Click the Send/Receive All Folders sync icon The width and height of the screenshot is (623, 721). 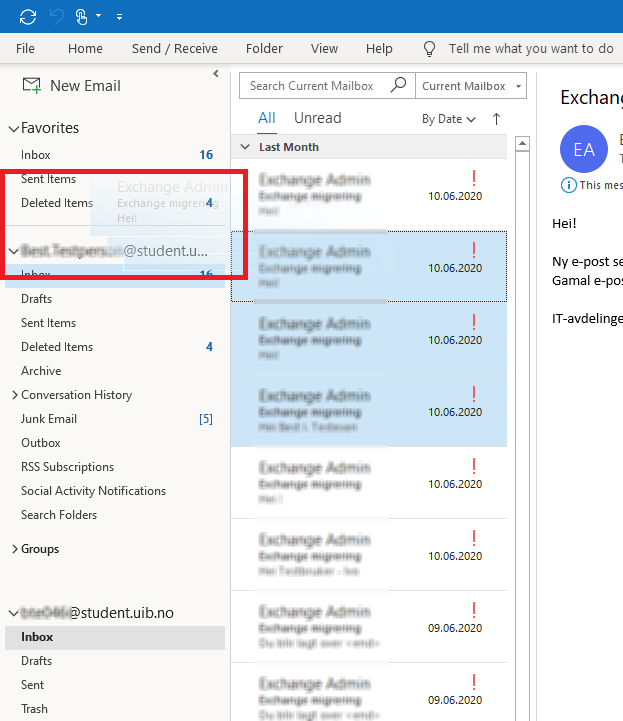pyautogui.click(x=28, y=16)
